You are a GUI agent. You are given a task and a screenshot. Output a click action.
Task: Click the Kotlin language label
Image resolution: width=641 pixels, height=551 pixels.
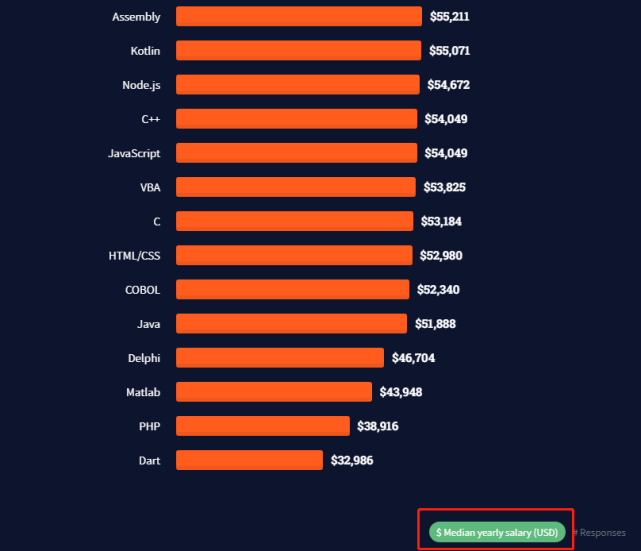[145, 50]
